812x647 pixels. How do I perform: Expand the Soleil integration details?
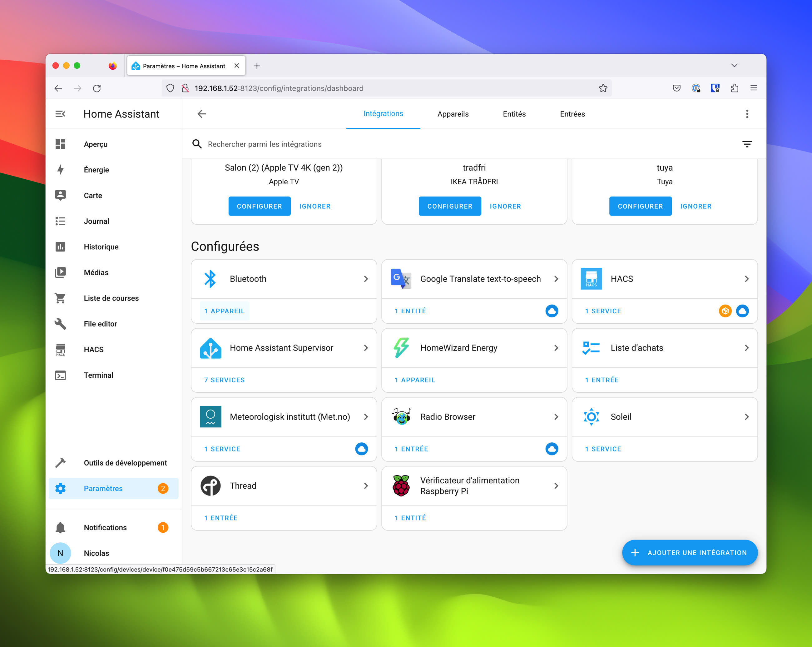pyautogui.click(x=746, y=417)
